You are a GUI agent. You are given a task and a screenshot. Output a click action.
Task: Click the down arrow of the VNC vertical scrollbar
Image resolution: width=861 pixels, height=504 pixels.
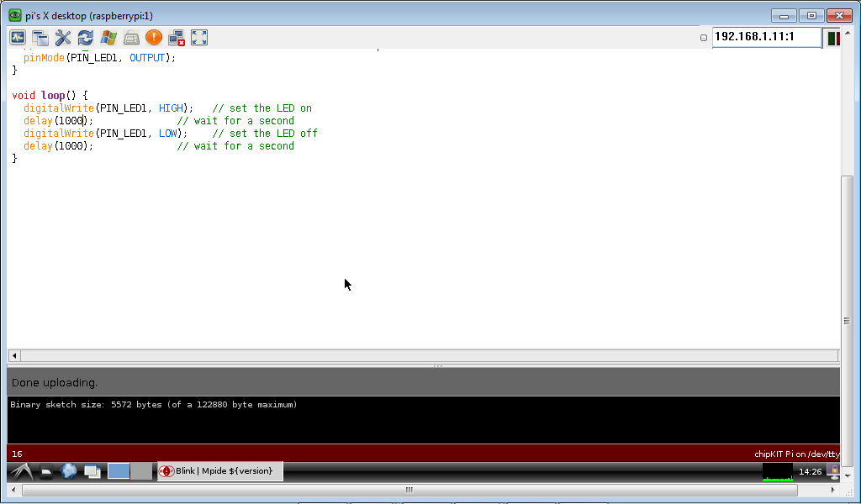(848, 476)
